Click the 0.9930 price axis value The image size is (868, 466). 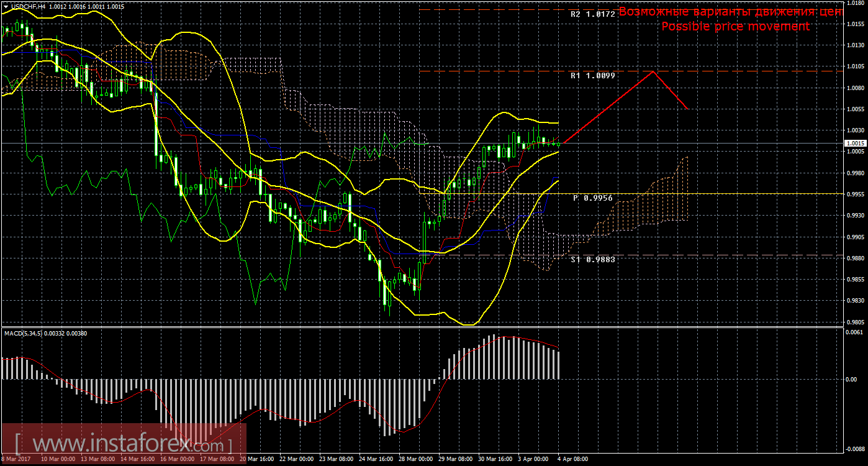point(855,216)
